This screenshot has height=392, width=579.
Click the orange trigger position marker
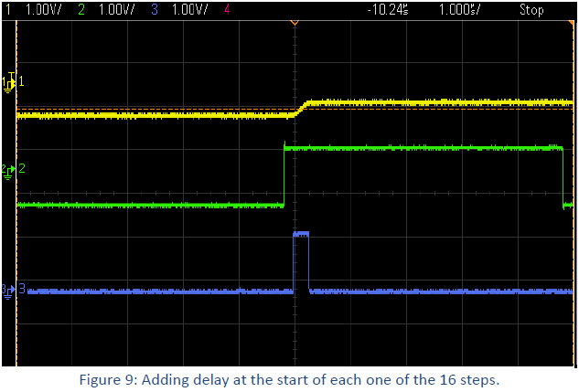[294, 20]
